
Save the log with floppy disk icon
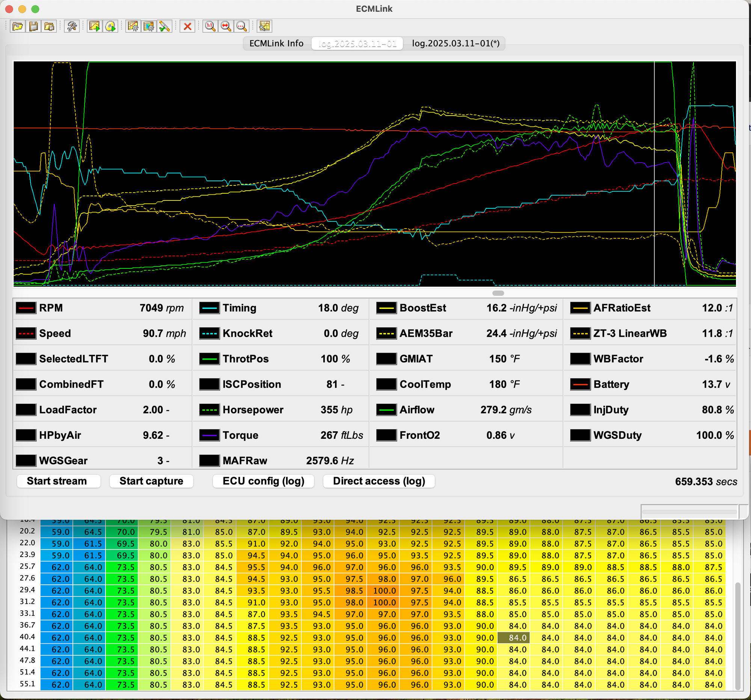34,26
